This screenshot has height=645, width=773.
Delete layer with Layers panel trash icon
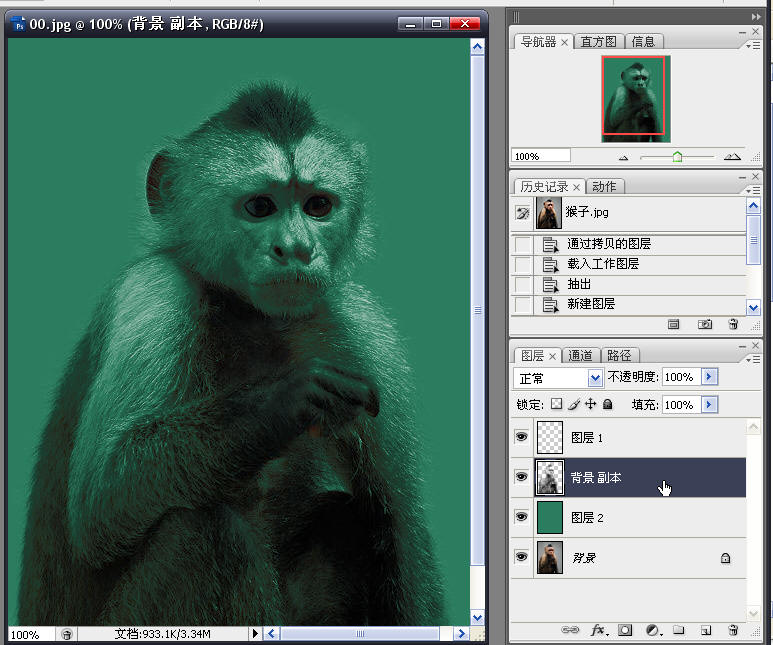click(733, 630)
